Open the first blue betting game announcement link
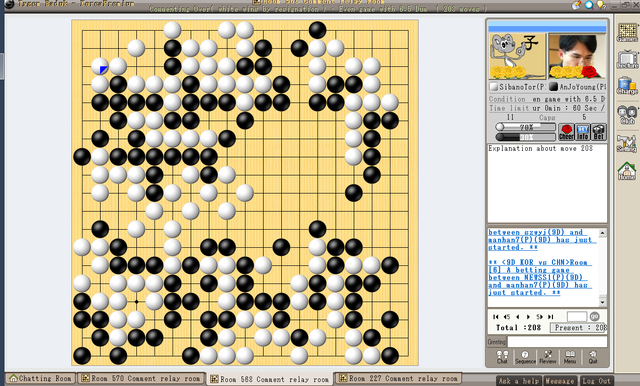Viewport: 640px width, 386px height. tap(541, 240)
